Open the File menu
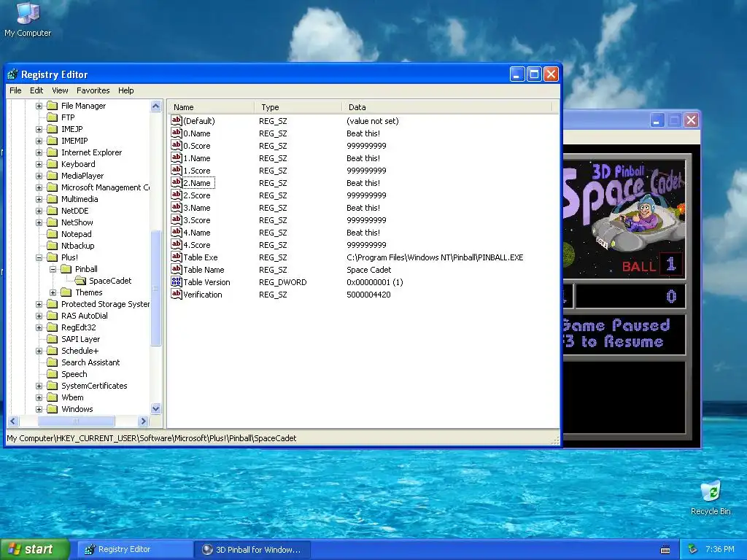 point(15,90)
